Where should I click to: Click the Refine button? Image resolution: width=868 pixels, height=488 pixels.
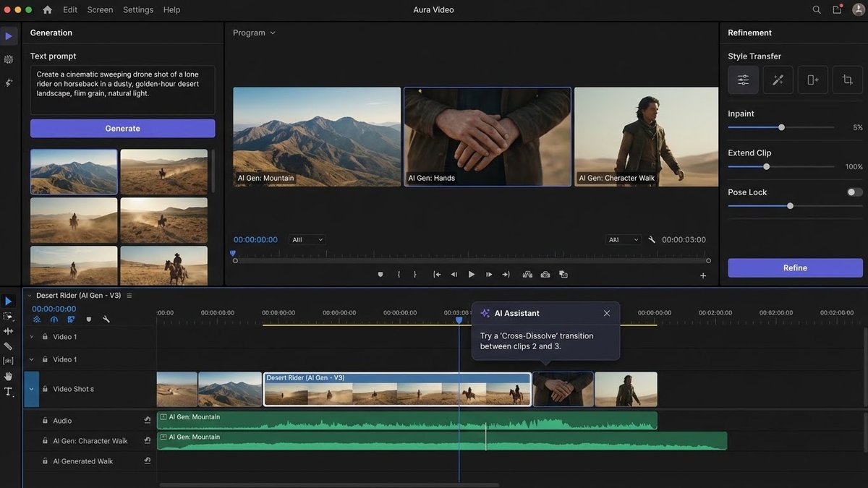(795, 268)
